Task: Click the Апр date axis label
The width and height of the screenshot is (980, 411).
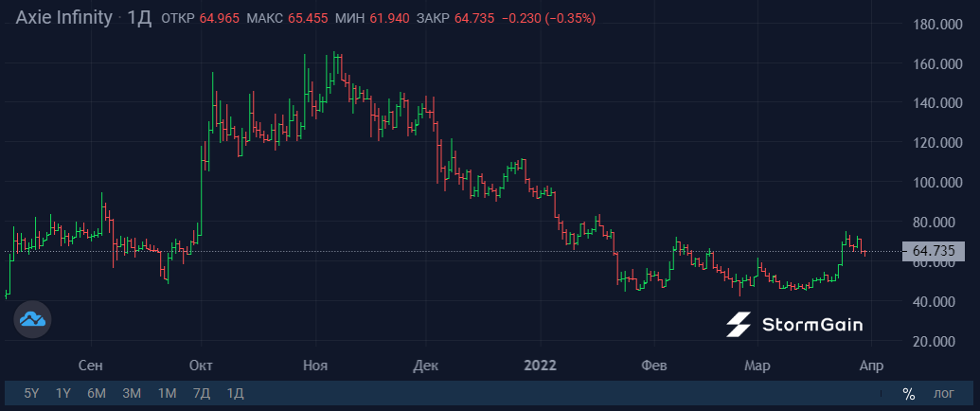Action: (x=871, y=366)
